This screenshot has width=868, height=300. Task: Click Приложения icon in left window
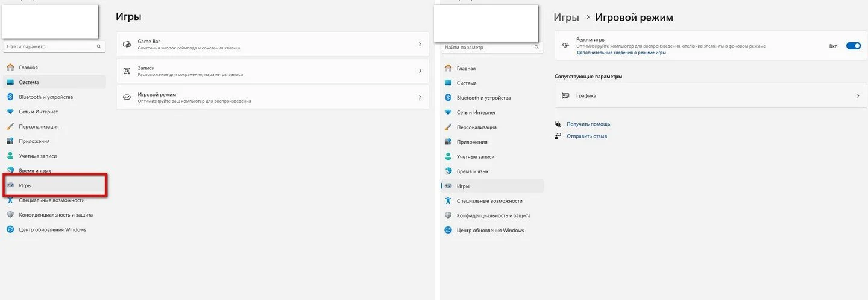click(10, 141)
